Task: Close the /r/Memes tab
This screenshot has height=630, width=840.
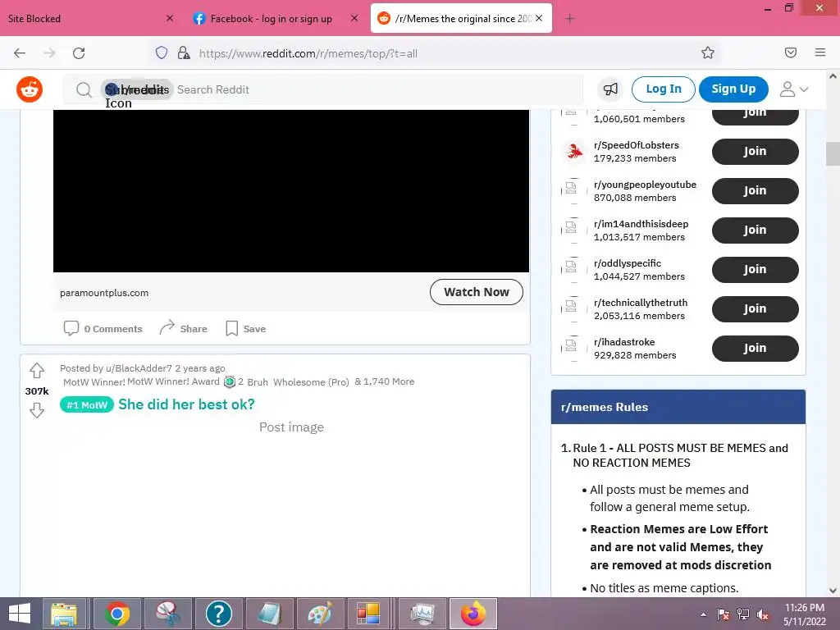Action: pos(539,18)
